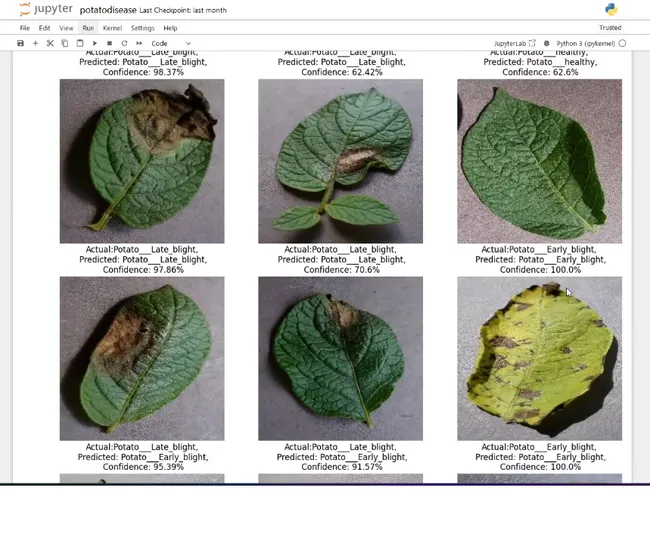Open the Run menu

click(x=88, y=28)
